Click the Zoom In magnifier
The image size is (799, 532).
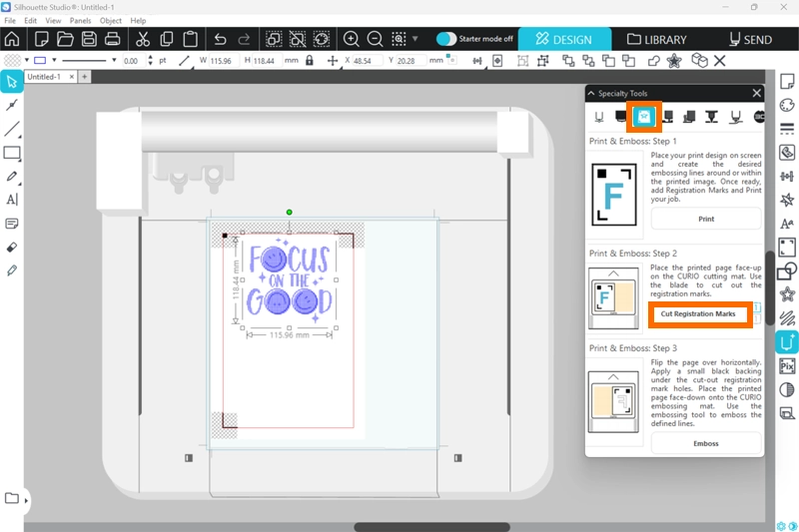352,40
